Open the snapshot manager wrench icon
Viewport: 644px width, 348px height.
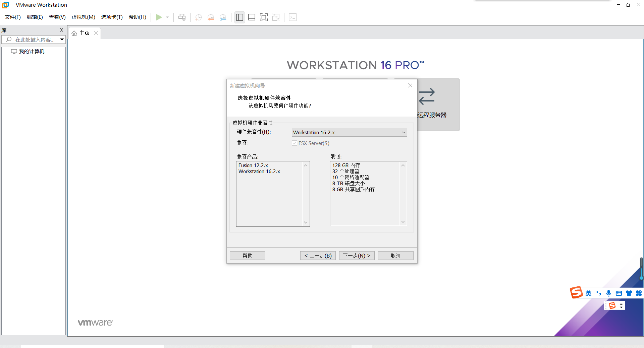coord(223,17)
